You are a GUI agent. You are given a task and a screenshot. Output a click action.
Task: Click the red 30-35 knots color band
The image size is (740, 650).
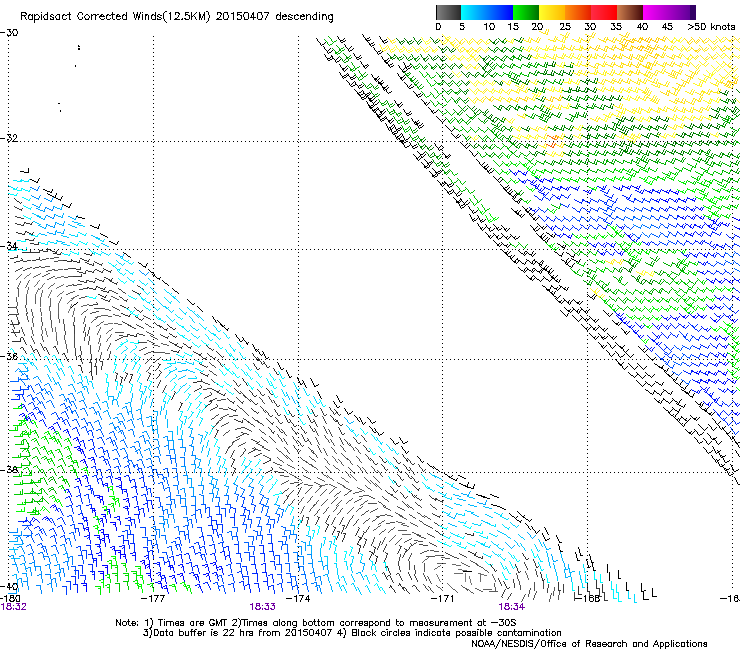click(x=603, y=12)
